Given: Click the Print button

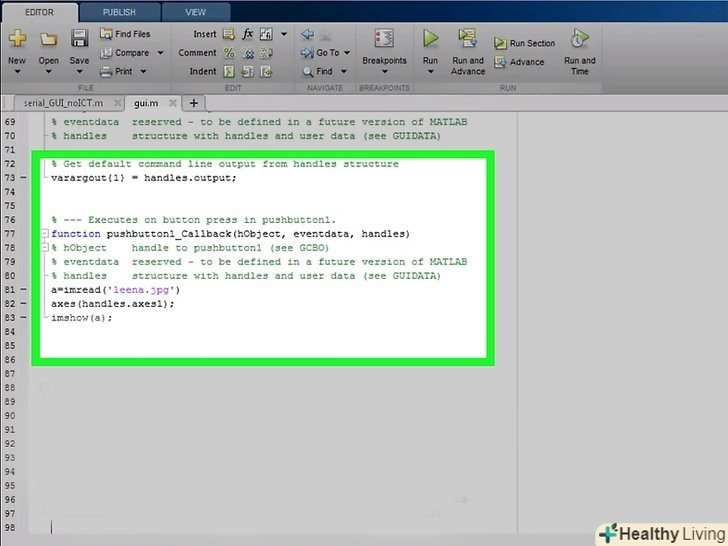Looking at the screenshot, I should 117,72.
